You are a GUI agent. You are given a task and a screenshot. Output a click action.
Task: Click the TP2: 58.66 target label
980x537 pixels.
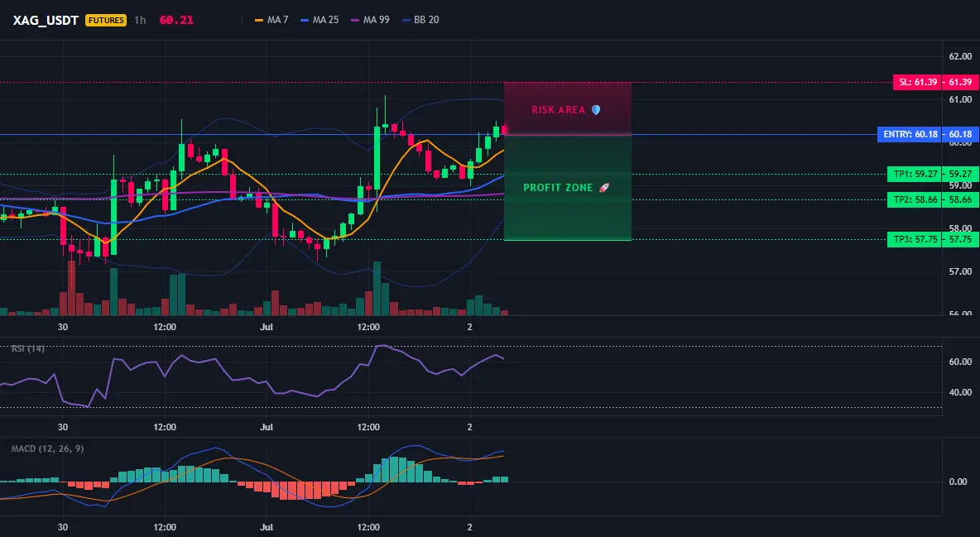915,199
